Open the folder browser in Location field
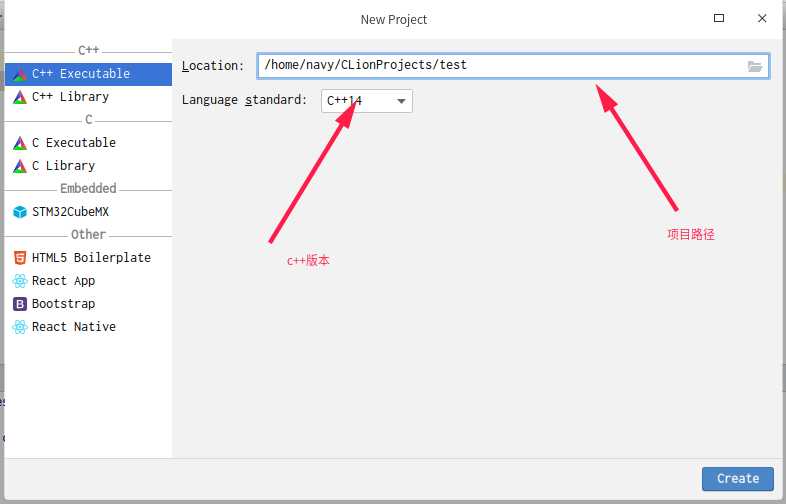The width and height of the screenshot is (786, 504). (x=754, y=66)
